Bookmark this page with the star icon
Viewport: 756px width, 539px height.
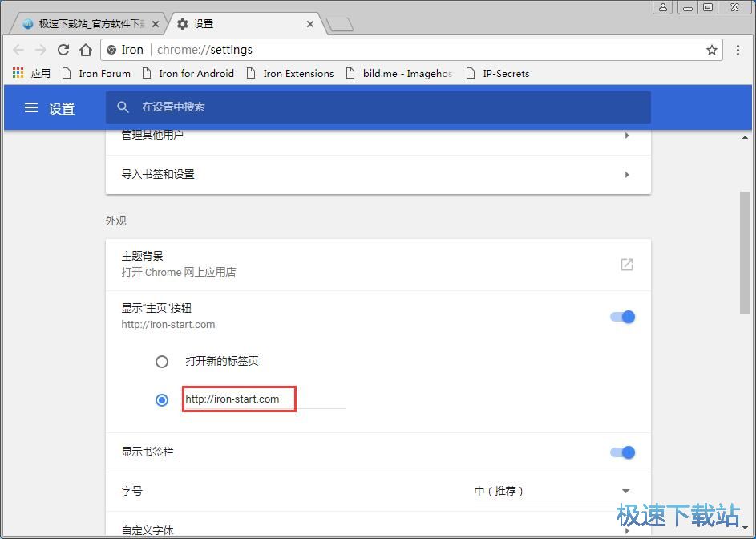point(712,49)
